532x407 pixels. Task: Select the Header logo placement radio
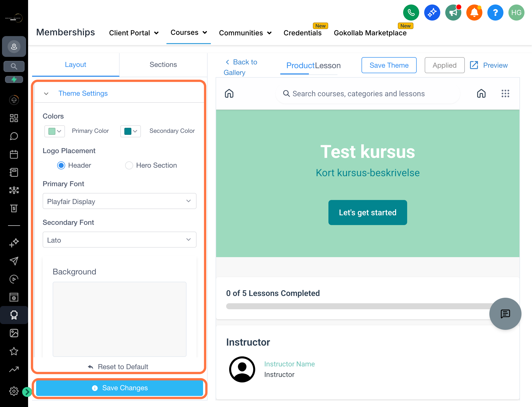pyautogui.click(x=61, y=165)
